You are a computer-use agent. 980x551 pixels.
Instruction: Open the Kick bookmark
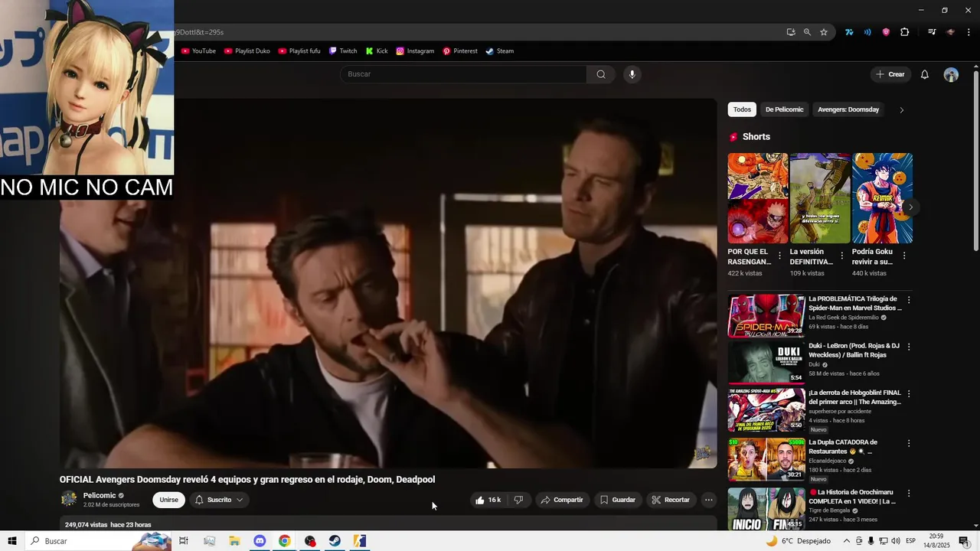pos(377,51)
